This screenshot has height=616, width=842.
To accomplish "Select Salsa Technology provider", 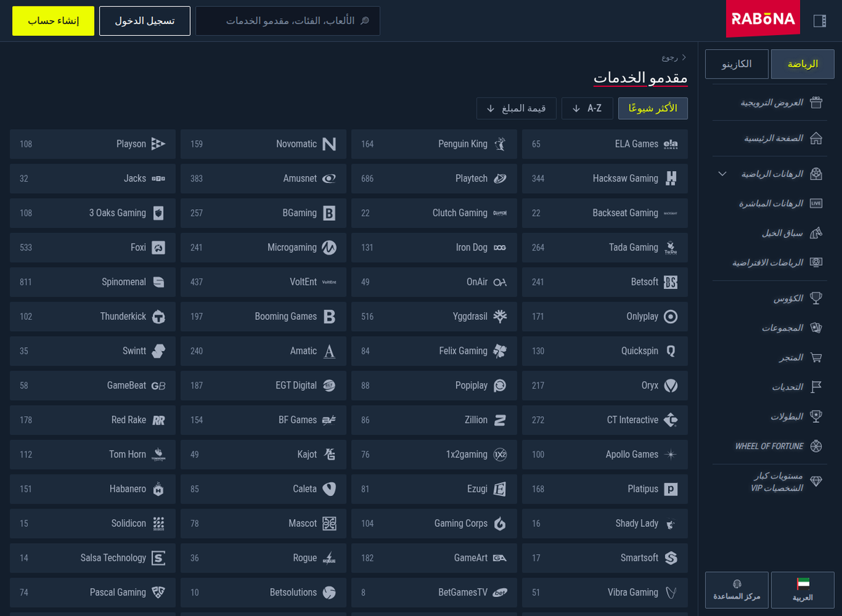I will click(x=93, y=558).
